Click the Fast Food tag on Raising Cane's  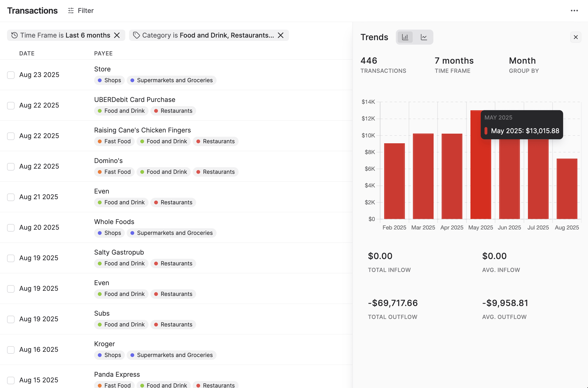[114, 141]
